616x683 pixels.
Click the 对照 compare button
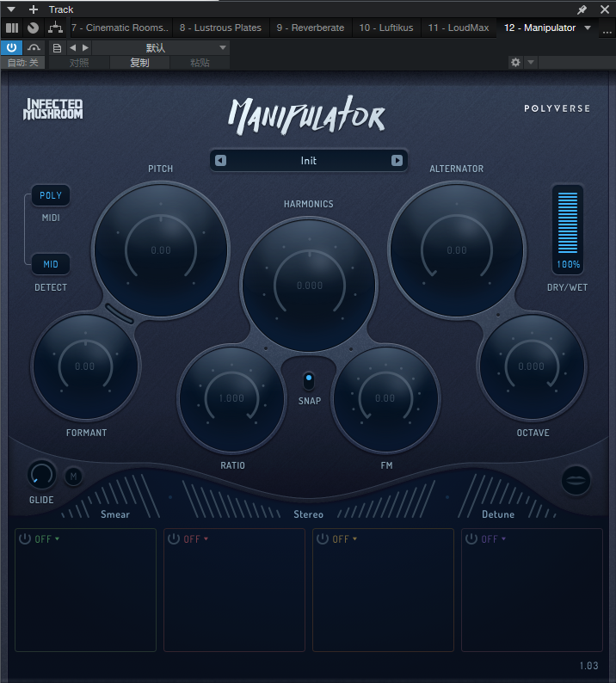point(79,63)
